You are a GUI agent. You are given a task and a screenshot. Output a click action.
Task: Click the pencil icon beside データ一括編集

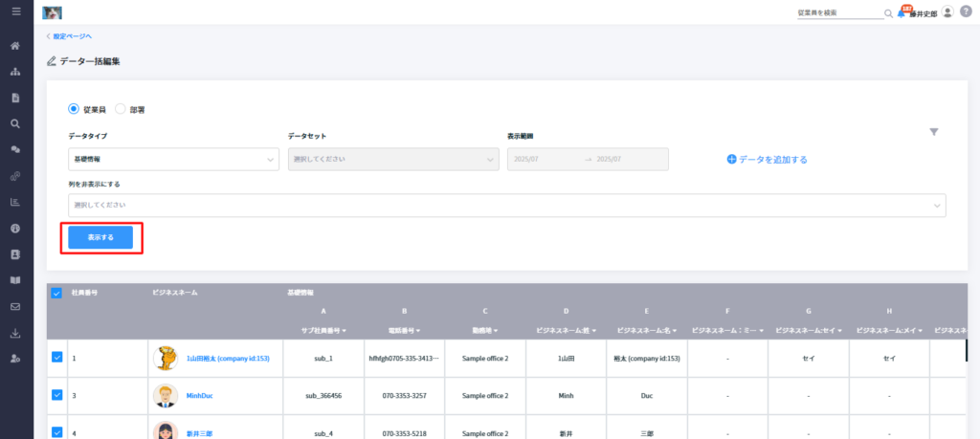click(52, 61)
